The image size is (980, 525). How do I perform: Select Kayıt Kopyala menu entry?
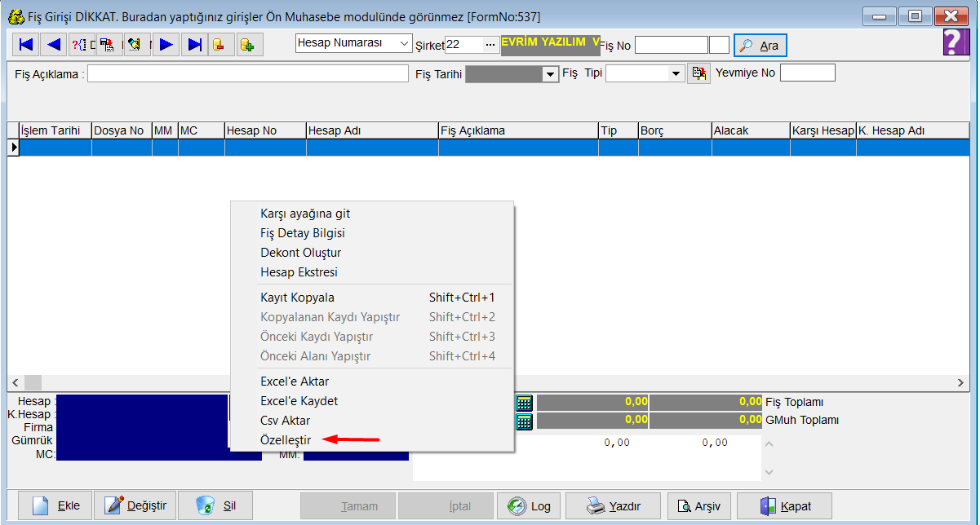[297, 298]
